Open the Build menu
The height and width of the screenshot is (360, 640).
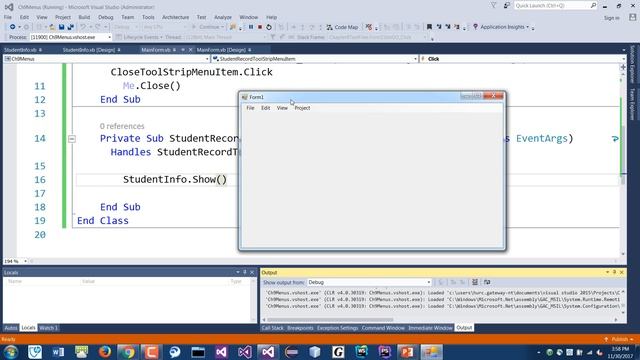pos(84,17)
